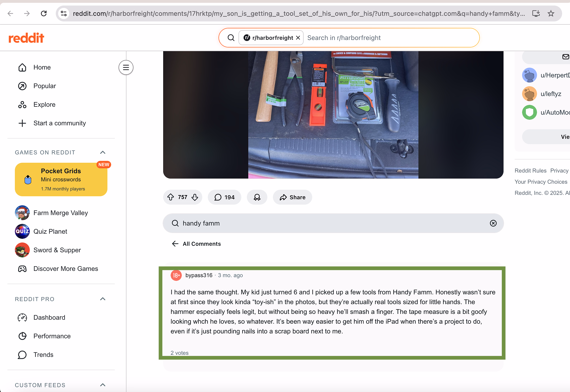Open Your Privacy Choices
The height and width of the screenshot is (392, 570).
(x=541, y=182)
